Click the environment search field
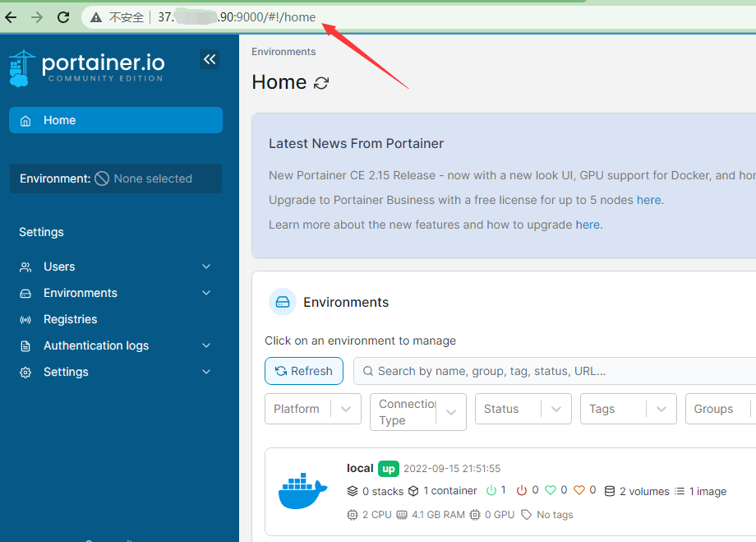 [x=555, y=371]
